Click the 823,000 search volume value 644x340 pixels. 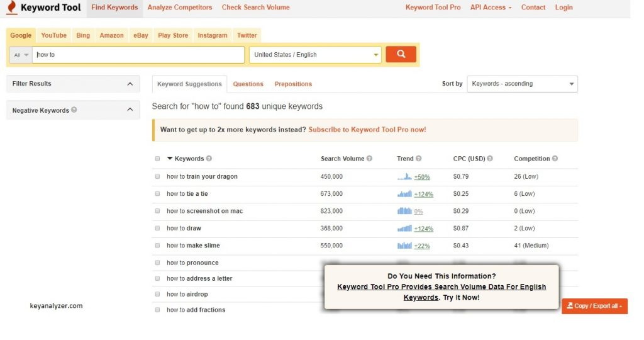click(331, 211)
